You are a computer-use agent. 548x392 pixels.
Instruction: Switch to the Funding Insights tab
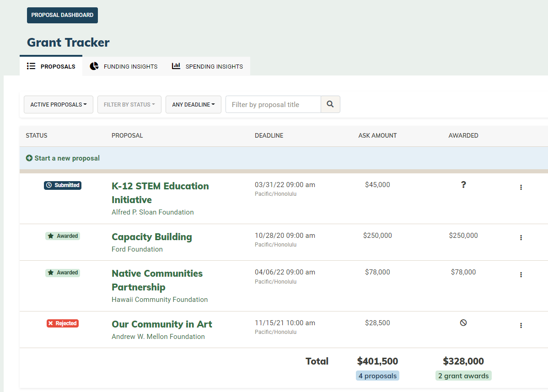pyautogui.click(x=124, y=66)
